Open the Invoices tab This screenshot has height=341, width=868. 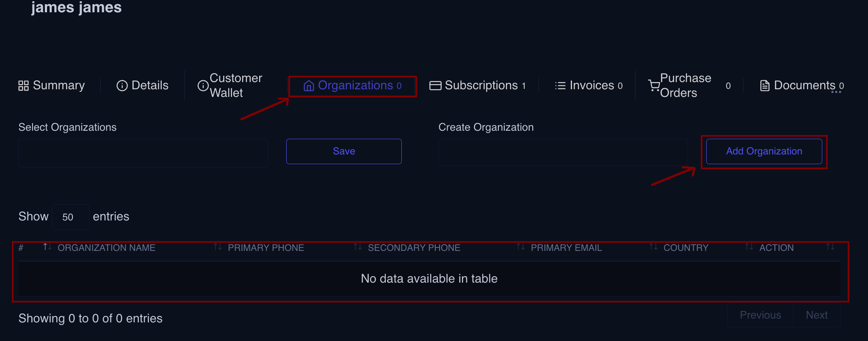point(592,86)
